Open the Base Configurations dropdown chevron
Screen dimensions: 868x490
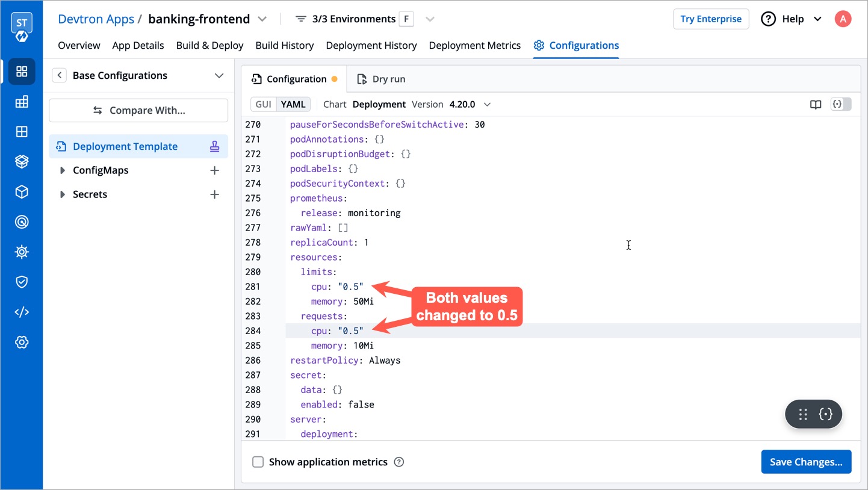pyautogui.click(x=219, y=75)
